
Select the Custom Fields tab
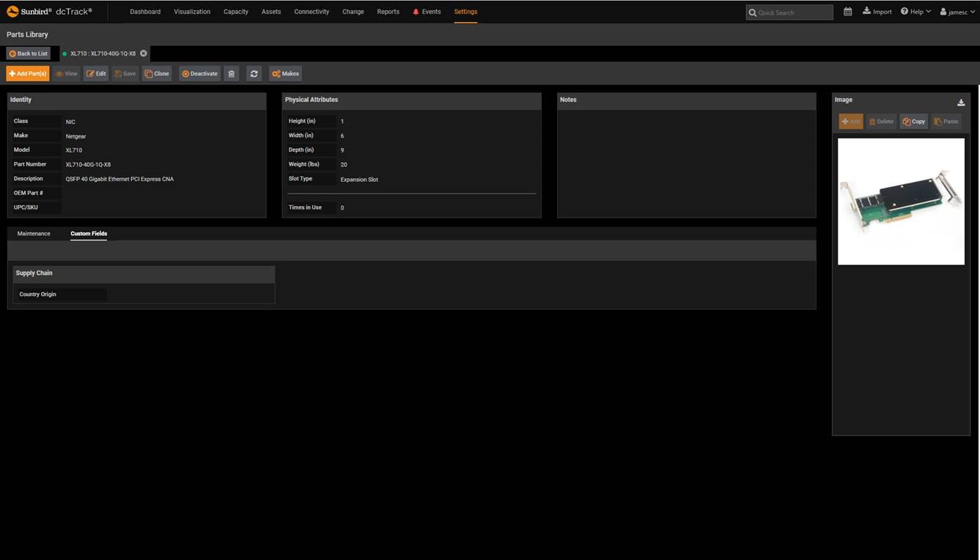tap(89, 233)
